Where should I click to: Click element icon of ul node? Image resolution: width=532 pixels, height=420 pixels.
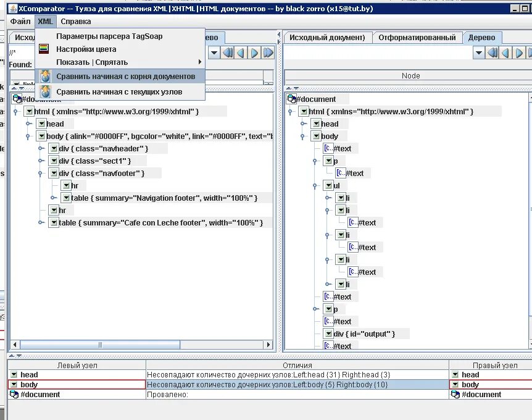coord(328,186)
